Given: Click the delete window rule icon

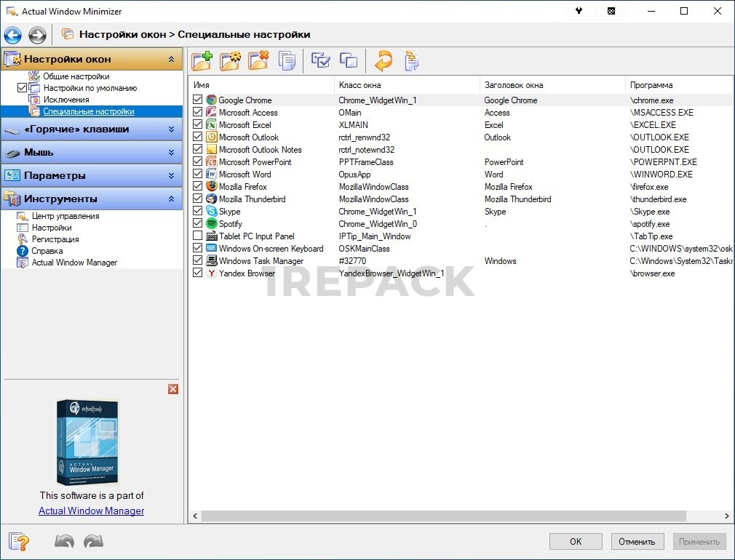Looking at the screenshot, I should pyautogui.click(x=258, y=60).
